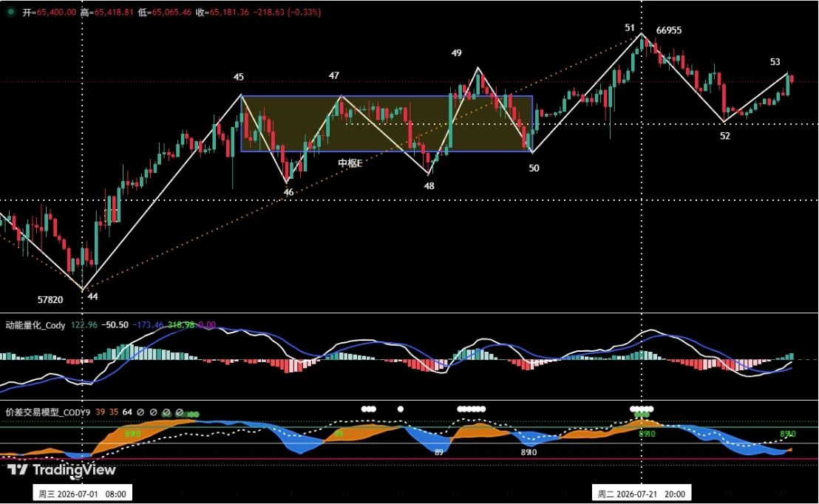819x504 pixels.
Task: Click the green 318.98 indicator value
Action: pos(181,325)
